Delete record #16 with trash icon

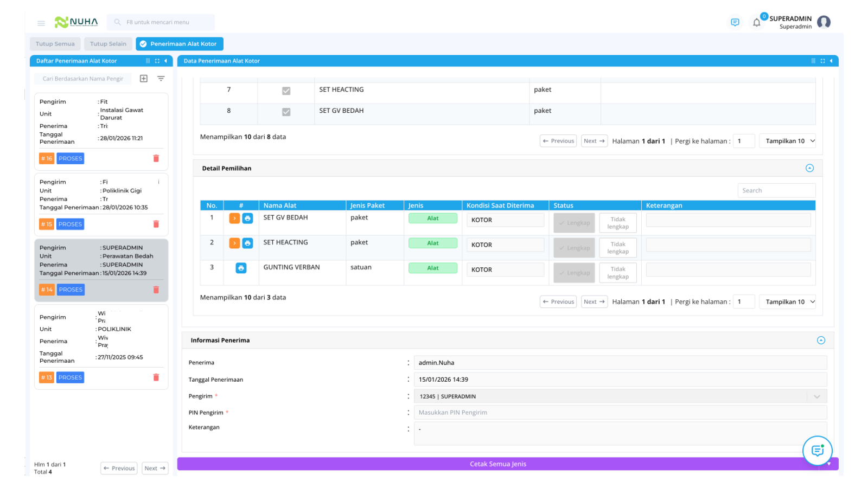156,158
